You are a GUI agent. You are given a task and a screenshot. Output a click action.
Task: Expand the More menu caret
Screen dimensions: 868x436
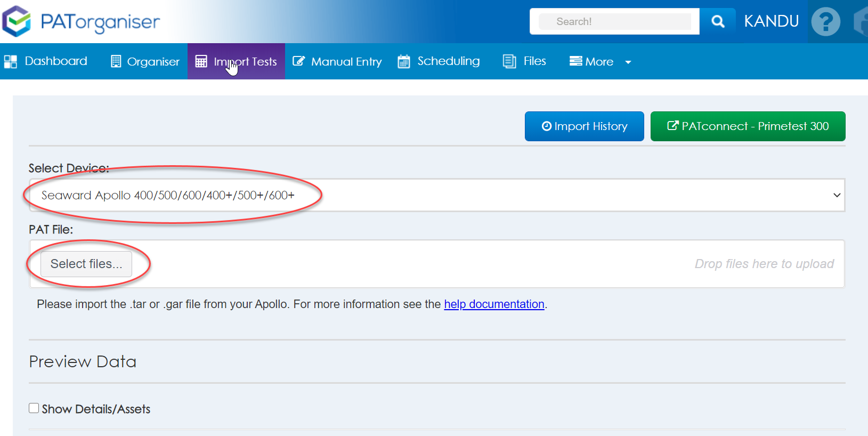tap(628, 62)
